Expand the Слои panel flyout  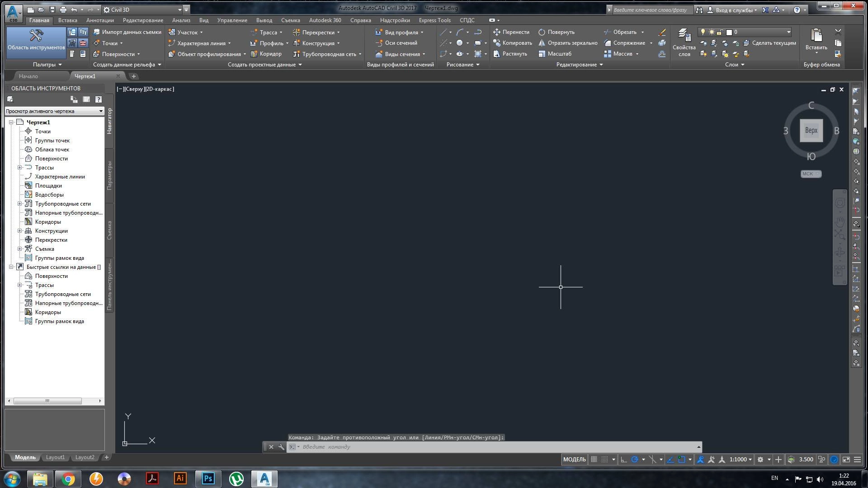click(x=735, y=65)
